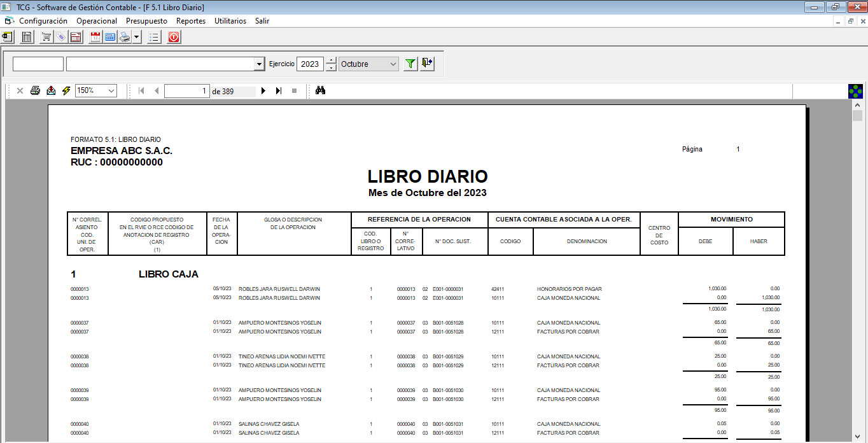The image size is (868, 443).
Task: Go to the next report page
Action: (x=263, y=91)
